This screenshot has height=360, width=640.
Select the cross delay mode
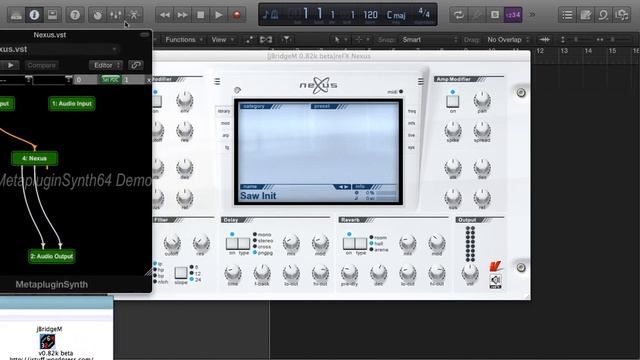click(x=262, y=247)
